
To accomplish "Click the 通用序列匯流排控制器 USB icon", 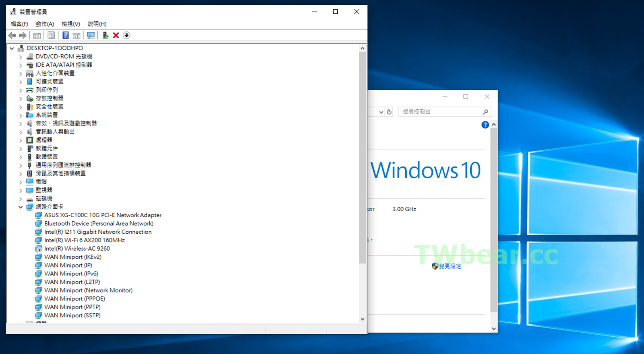I will pos(30,165).
